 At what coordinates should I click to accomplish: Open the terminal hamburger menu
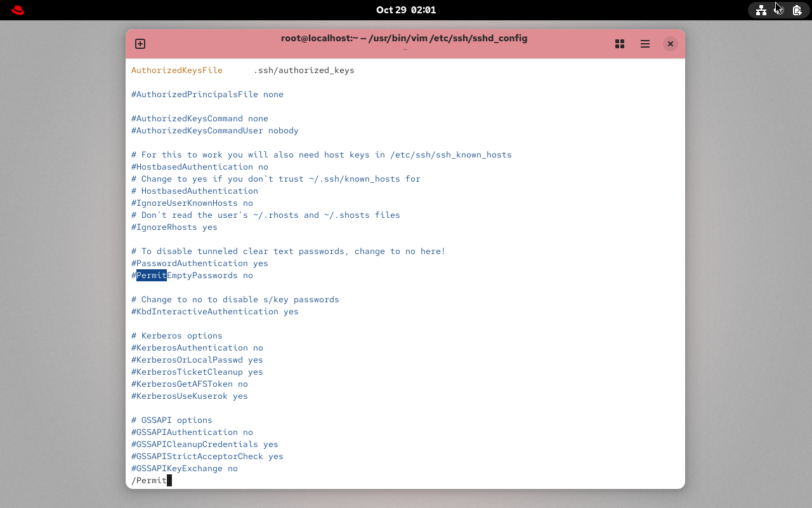[645, 44]
